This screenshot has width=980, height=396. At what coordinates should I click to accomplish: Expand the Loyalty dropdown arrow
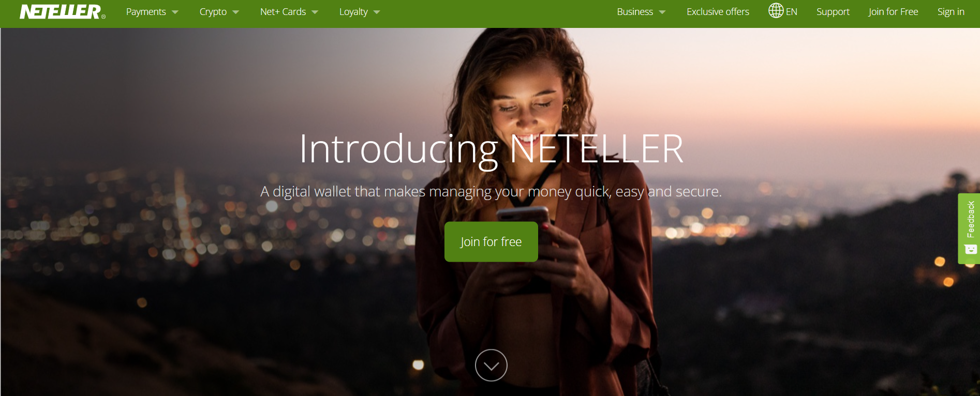point(377,12)
